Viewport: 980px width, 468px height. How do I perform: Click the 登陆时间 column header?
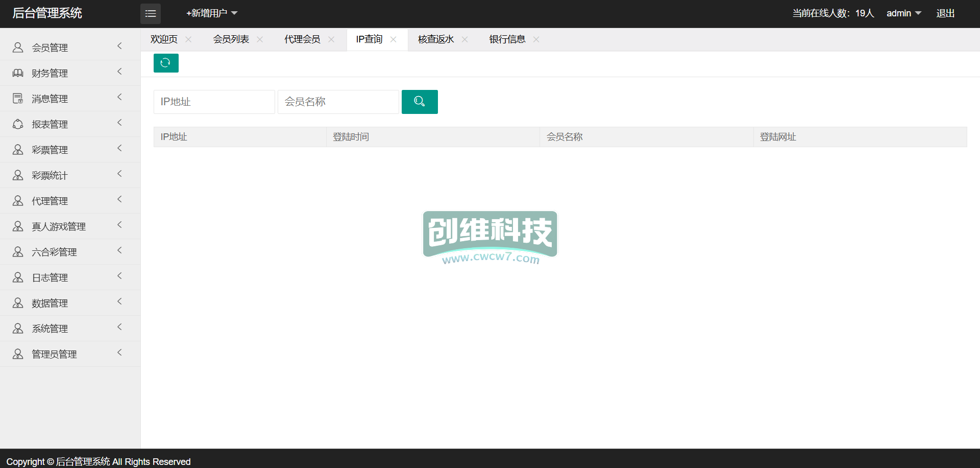433,137
